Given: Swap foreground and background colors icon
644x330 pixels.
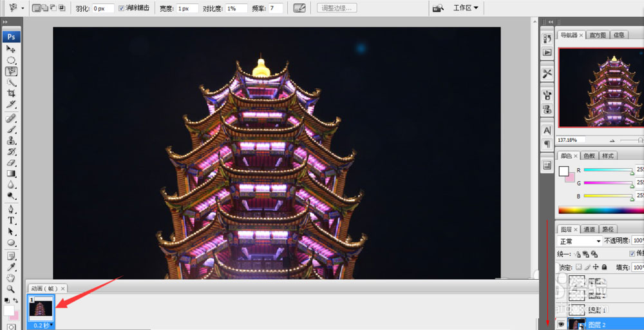Looking at the screenshot, I should click(x=15, y=300).
